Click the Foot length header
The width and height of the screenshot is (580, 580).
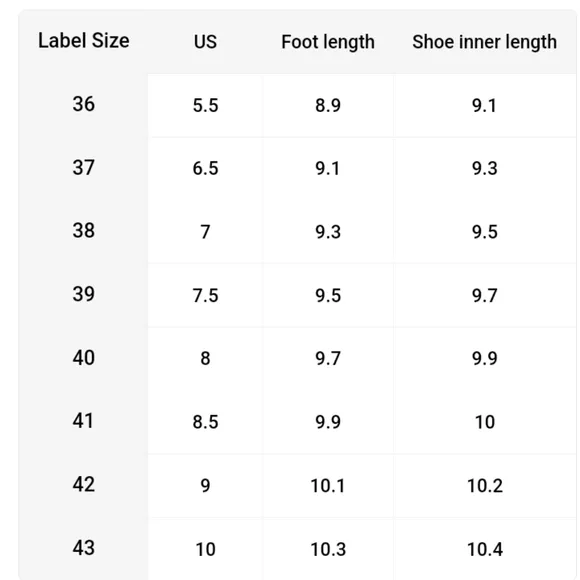coord(328,42)
